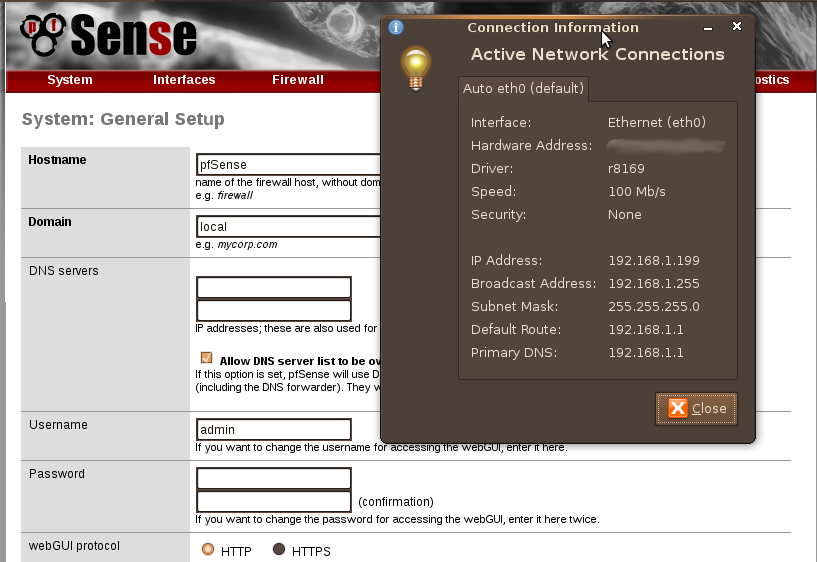This screenshot has width=817, height=562.
Task: Click the Hostname input field
Action: click(x=288, y=165)
